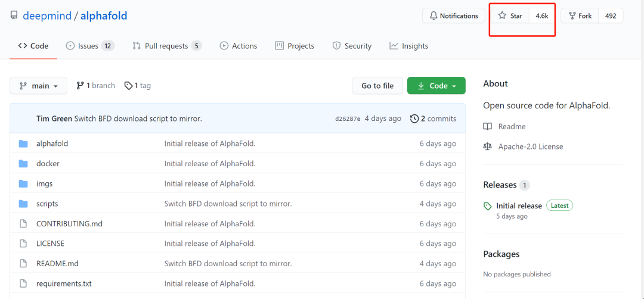Click the alphafold folder icon
The width and height of the screenshot is (644, 299).
(x=23, y=144)
